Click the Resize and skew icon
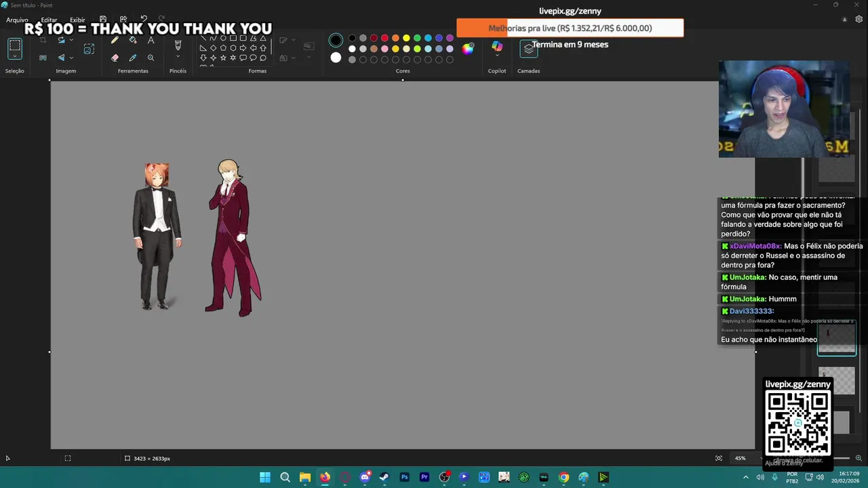The height and width of the screenshot is (488, 868). point(89,49)
